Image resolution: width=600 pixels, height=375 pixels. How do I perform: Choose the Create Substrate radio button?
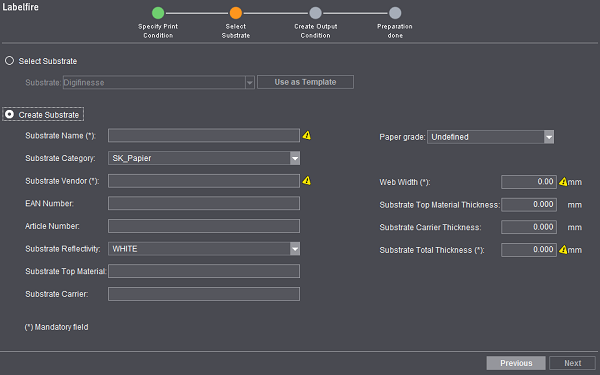[x=10, y=114]
